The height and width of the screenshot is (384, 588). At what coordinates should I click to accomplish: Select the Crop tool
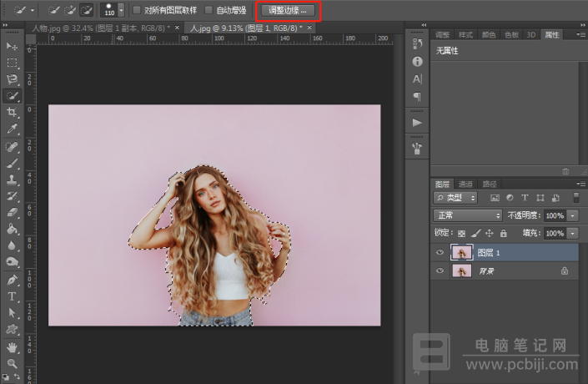pyautogui.click(x=12, y=112)
